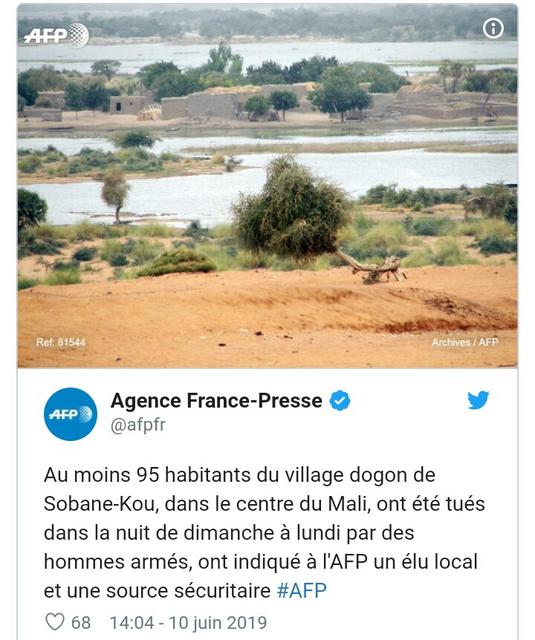Open the @afpfr handle link

(x=138, y=425)
